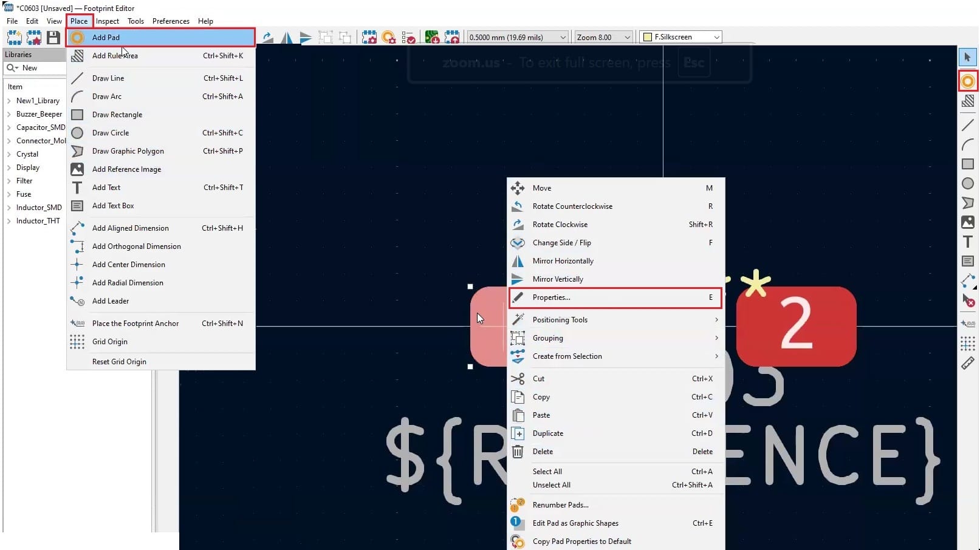Screen dimensions: 980x550
Task: Click the rotate icon in the top toolbar
Action: click(x=267, y=38)
